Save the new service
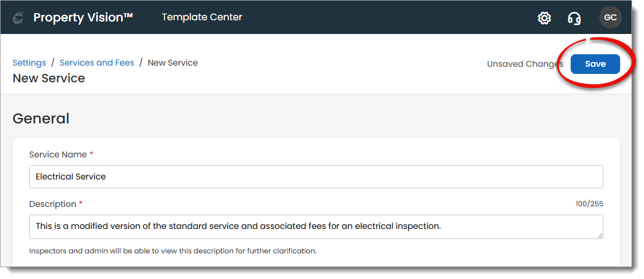The height and width of the screenshot is (279, 644). 595,64
